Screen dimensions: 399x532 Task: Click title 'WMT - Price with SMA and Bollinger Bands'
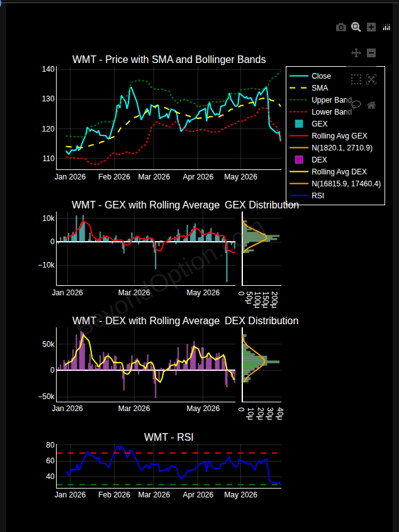point(169,60)
